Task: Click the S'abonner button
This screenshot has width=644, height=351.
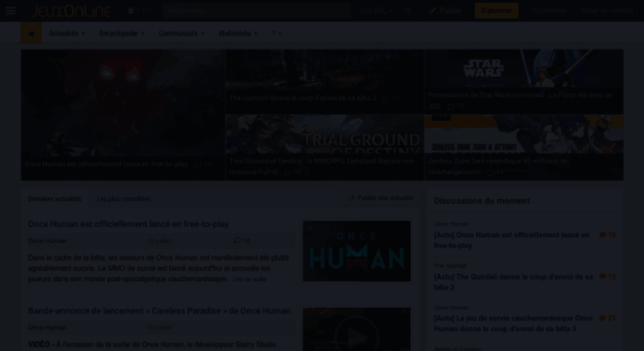Action: coord(496,11)
